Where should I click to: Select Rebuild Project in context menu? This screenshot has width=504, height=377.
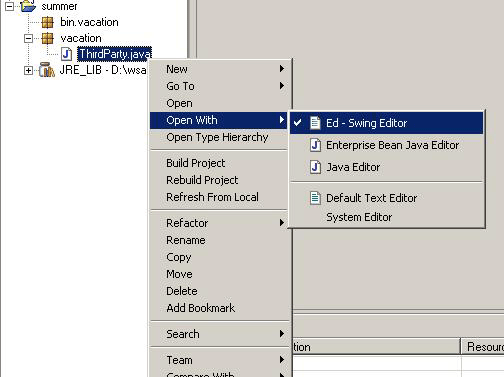click(x=202, y=180)
